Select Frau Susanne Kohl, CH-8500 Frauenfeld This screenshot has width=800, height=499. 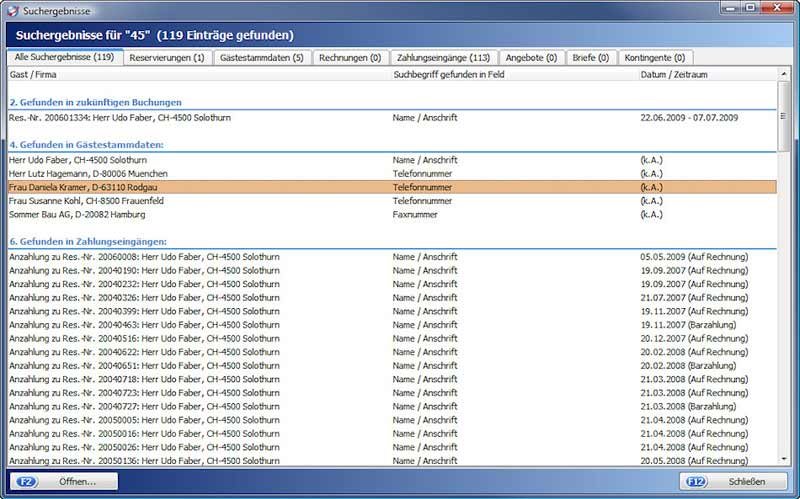392,201
